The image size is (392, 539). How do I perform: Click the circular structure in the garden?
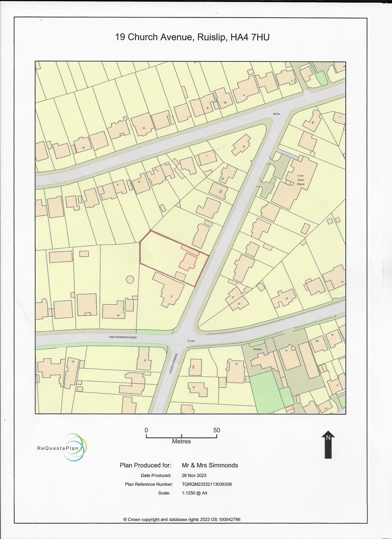[130, 279]
